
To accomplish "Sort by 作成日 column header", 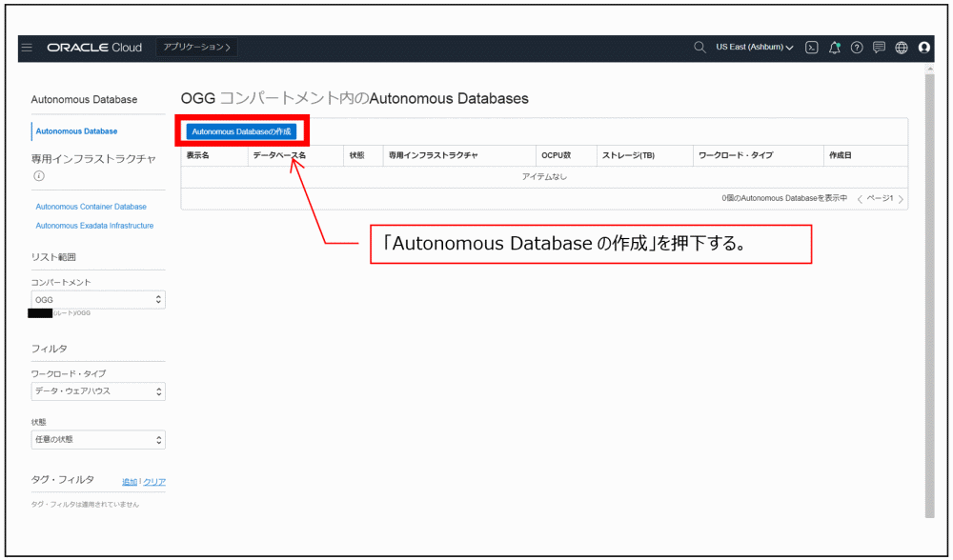I will [x=840, y=155].
